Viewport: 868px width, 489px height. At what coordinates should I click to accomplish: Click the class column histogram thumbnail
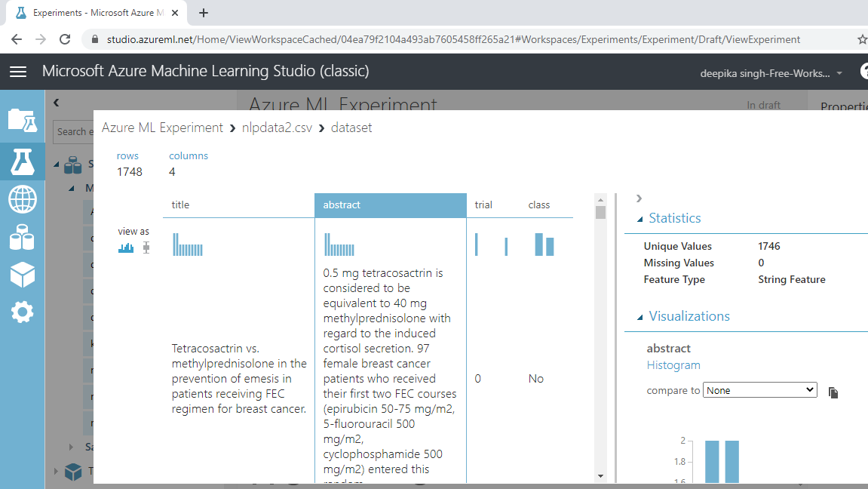[x=544, y=244]
